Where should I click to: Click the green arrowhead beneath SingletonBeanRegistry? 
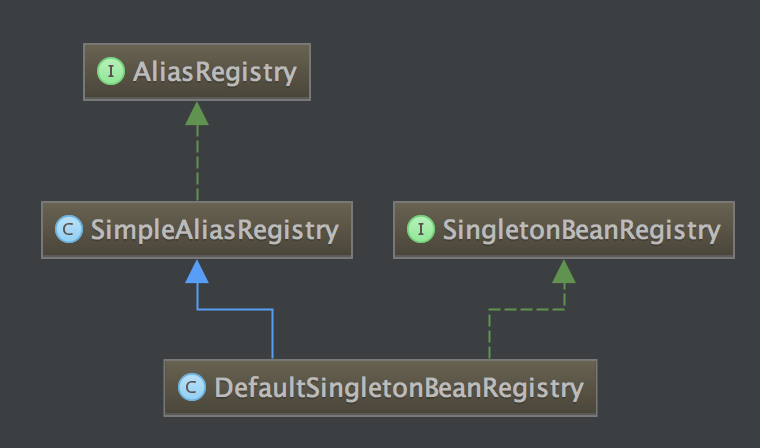(564, 270)
